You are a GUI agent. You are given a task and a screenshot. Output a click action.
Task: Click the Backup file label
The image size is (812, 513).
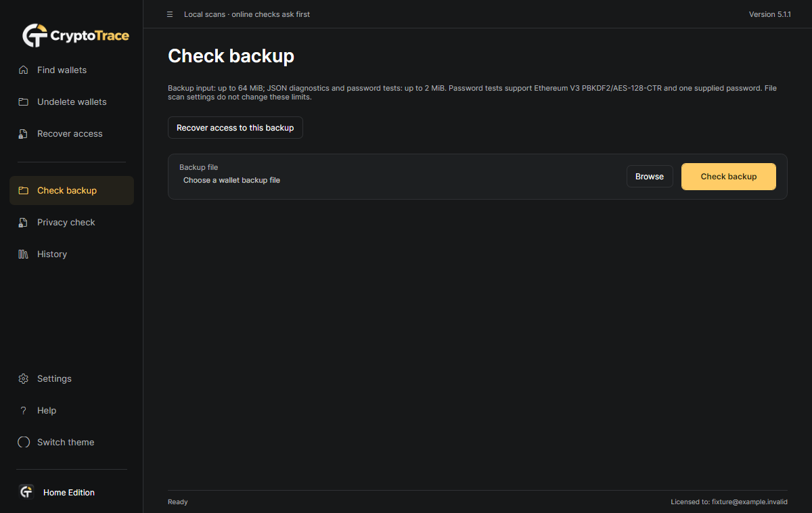(x=199, y=167)
